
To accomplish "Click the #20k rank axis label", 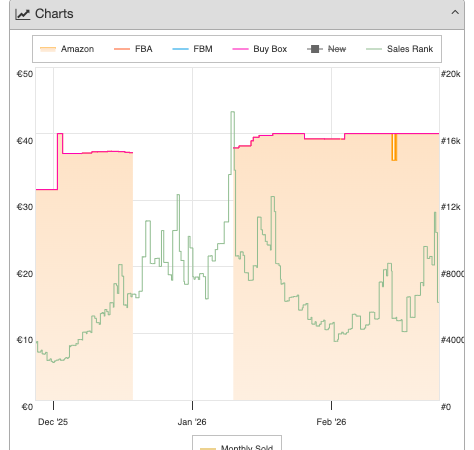I will click(451, 74).
